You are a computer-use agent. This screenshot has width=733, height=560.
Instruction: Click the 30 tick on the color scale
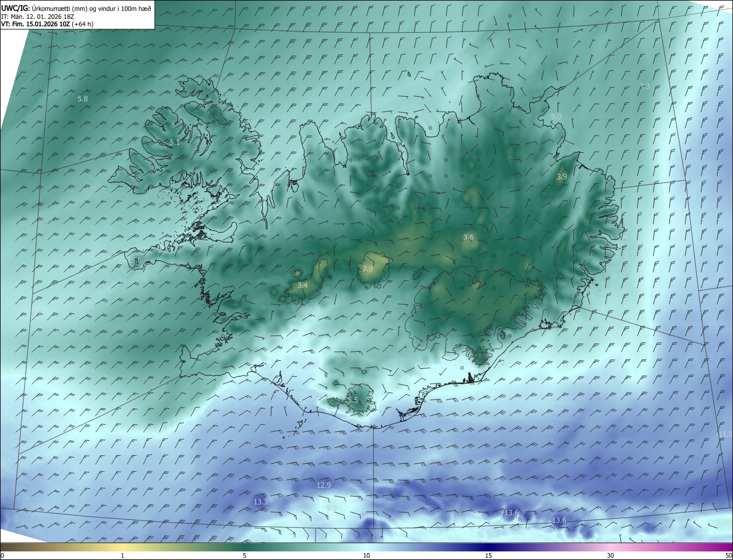point(610,555)
